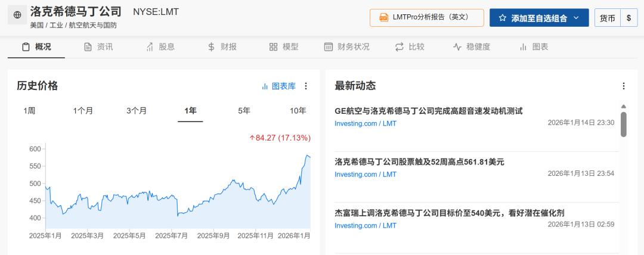Click the globe icon beside company name
Viewport: 644px width, 255px height.
pyautogui.click(x=17, y=15)
